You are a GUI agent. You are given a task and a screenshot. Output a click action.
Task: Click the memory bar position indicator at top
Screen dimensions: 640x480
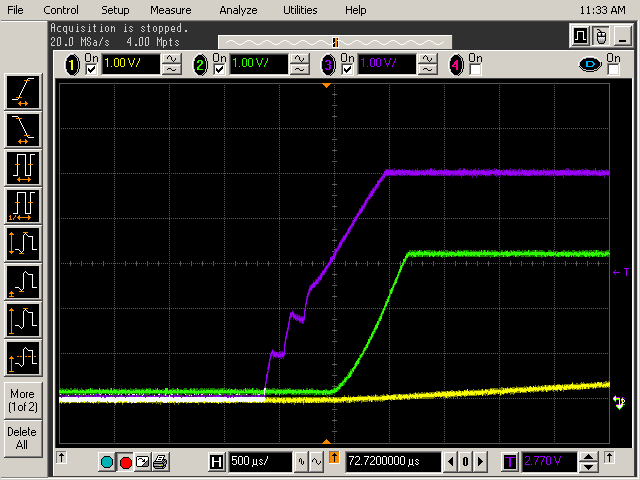336,42
